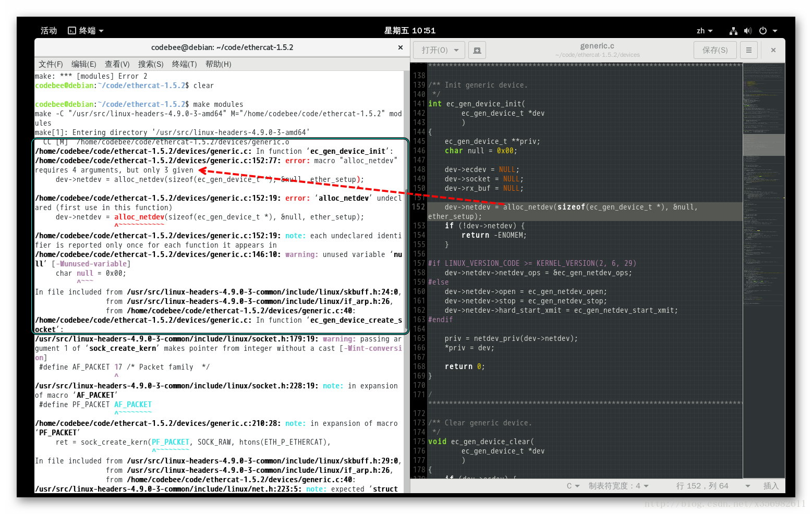Click the generic.c title in header bar
The height and width of the screenshot is (514, 812).
click(x=597, y=46)
